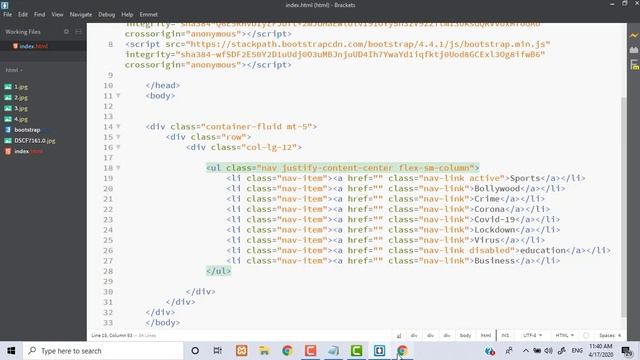Click the education text on line 26
The width and height of the screenshot is (640, 360).
click(542, 251)
